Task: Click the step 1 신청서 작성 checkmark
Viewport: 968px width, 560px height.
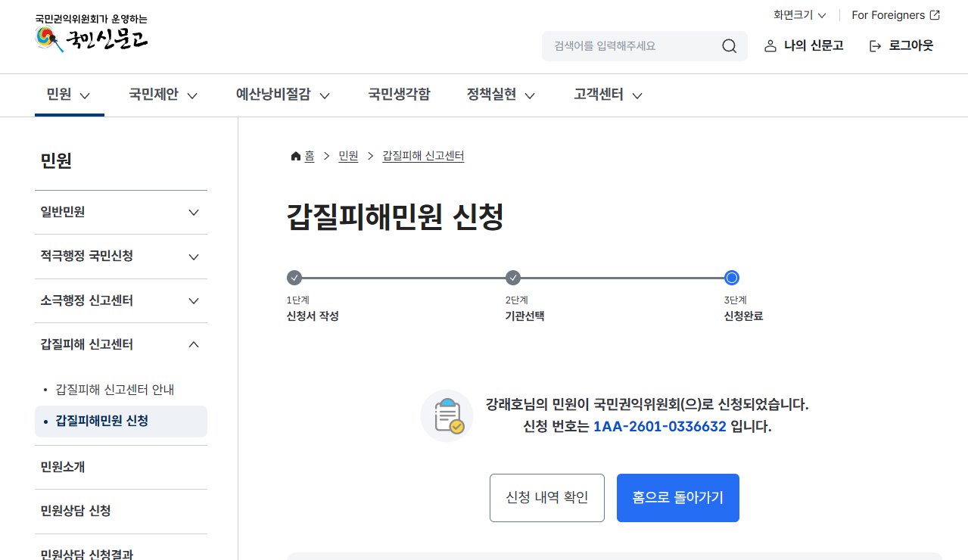Action: pyautogui.click(x=294, y=278)
